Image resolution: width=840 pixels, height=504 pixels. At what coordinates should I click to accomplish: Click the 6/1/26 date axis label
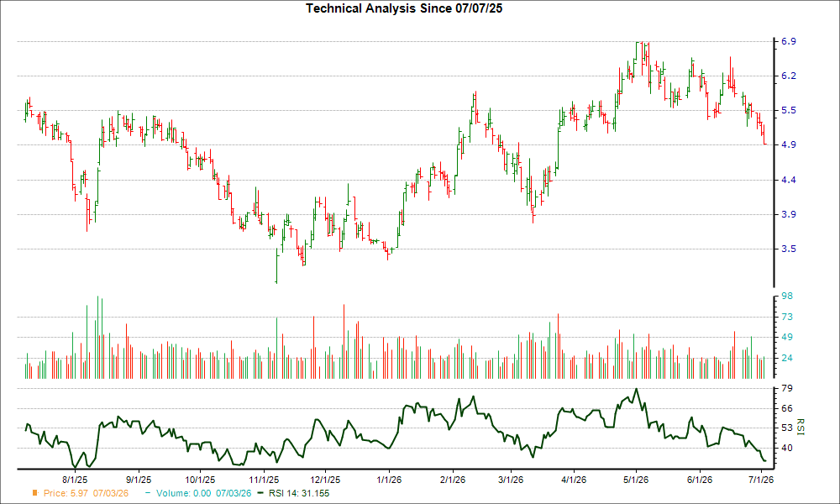(699, 480)
